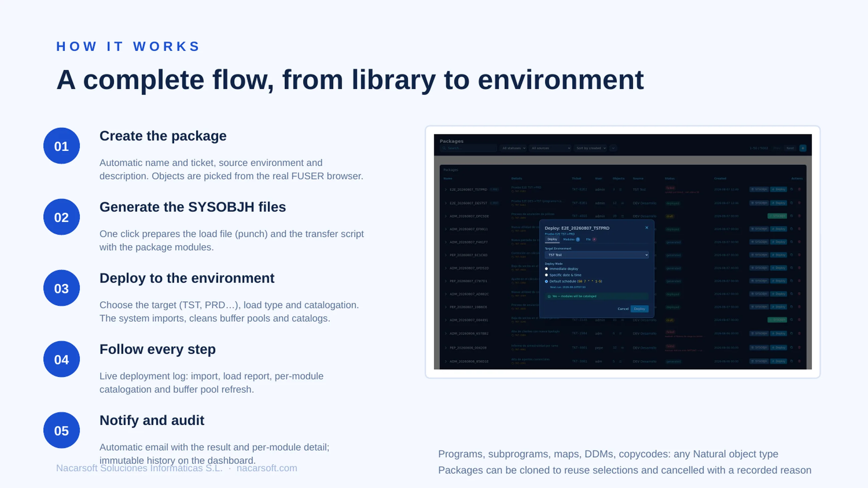Screen dimensions: 868x488
Task: Expand the E2E_20260807_TSTPRD package row
Action: coord(445,190)
